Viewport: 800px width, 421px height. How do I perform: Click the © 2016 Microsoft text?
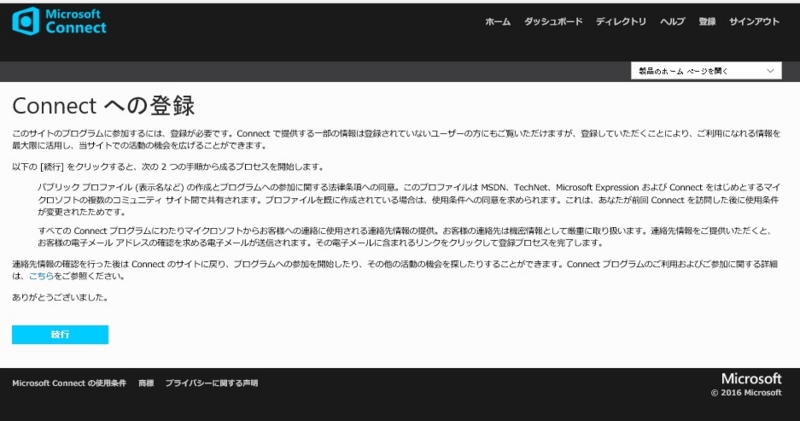coord(746,393)
